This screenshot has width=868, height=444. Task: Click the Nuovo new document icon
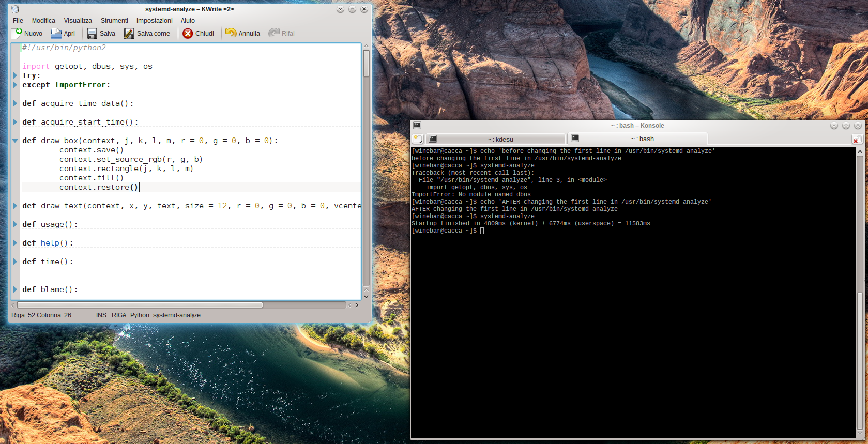17,33
